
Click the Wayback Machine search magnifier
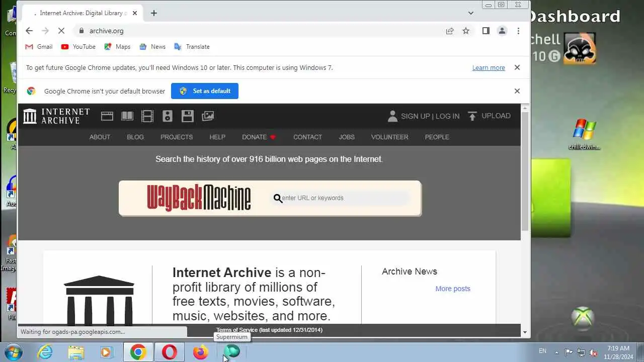coord(278,198)
